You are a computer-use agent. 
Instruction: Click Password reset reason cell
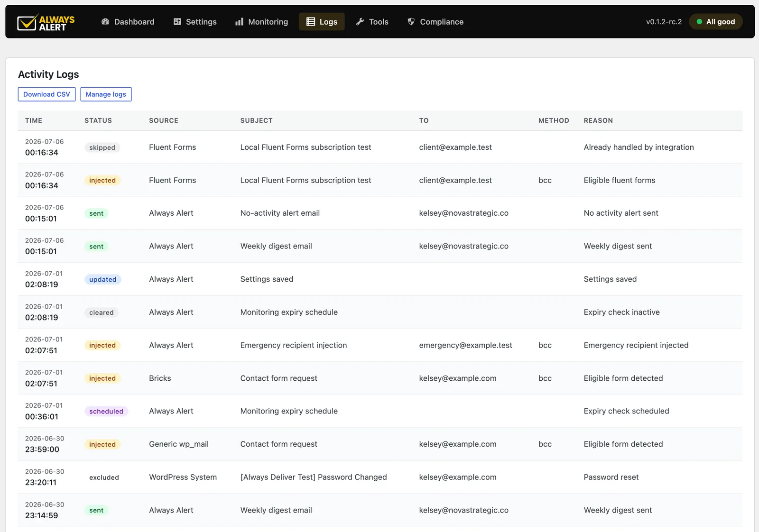pyautogui.click(x=611, y=477)
